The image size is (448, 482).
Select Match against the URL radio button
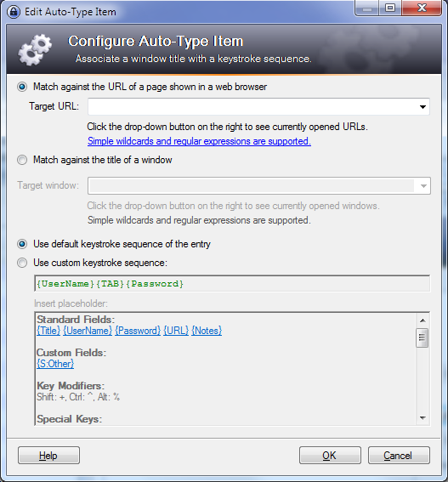click(x=22, y=87)
